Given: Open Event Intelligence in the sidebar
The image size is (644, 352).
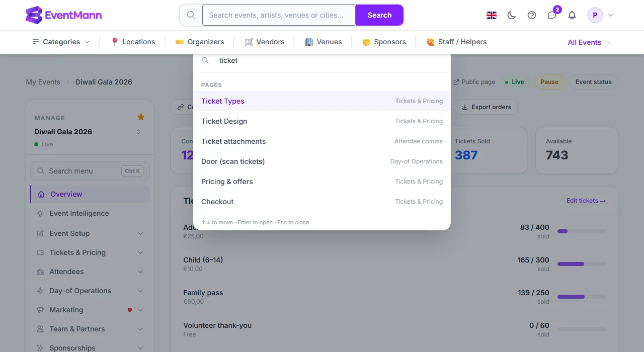Looking at the screenshot, I should click(x=90, y=213).
